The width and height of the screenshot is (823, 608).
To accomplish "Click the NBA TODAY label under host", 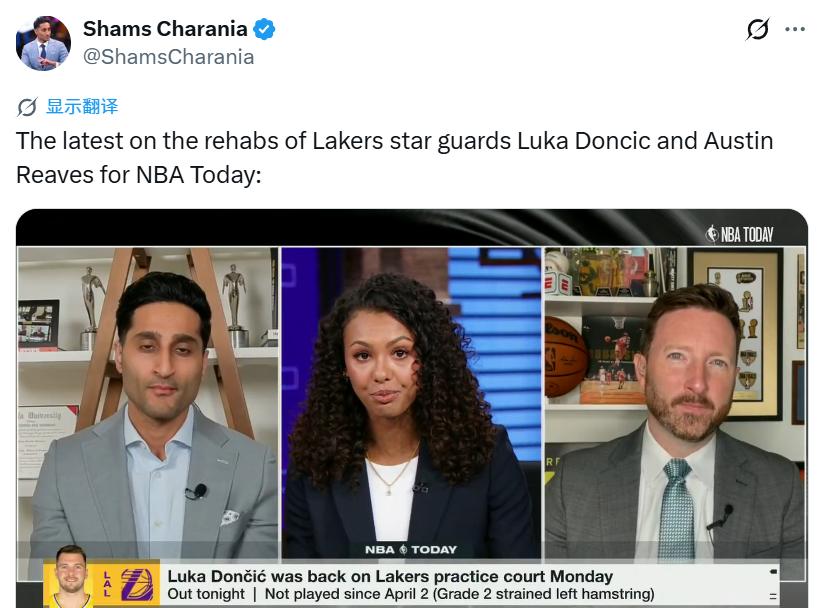I will [410, 550].
